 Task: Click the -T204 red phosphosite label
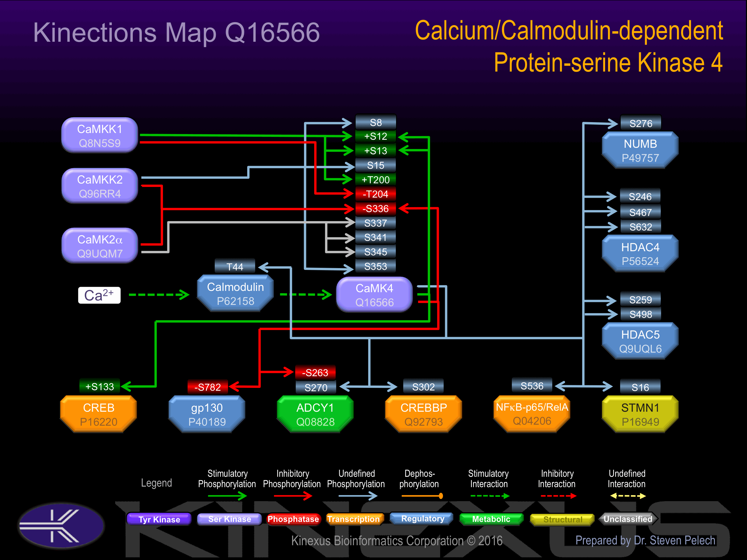coord(376,194)
